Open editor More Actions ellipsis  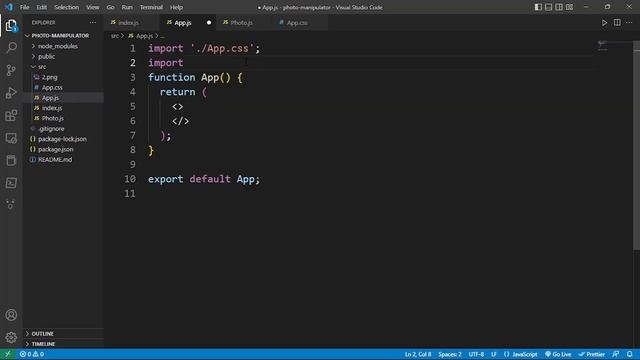pyautogui.click(x=629, y=23)
